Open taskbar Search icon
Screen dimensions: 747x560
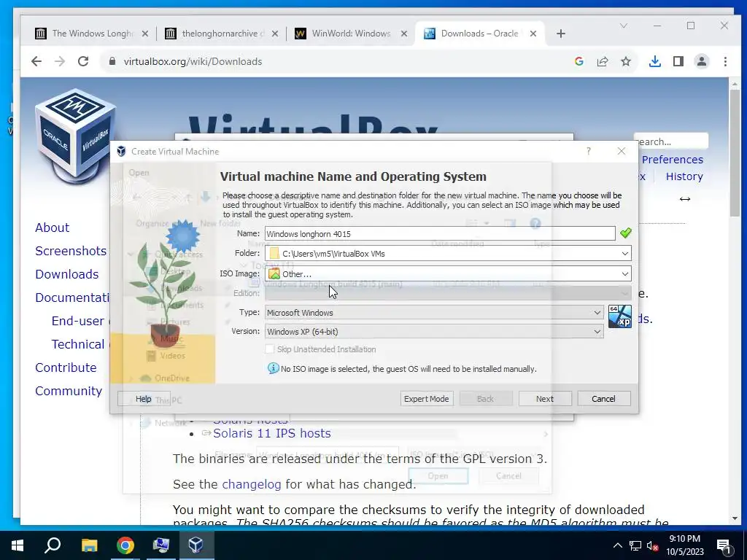pyautogui.click(x=53, y=545)
